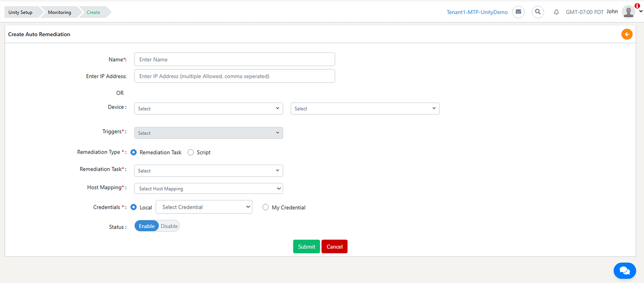
Task: Open the Select Credential dropdown
Action: tap(204, 207)
